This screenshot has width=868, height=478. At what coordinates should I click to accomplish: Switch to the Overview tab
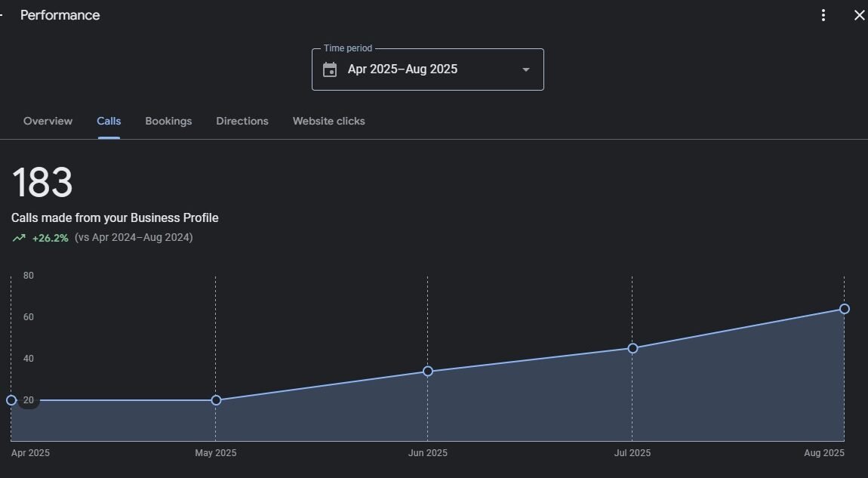pos(48,121)
